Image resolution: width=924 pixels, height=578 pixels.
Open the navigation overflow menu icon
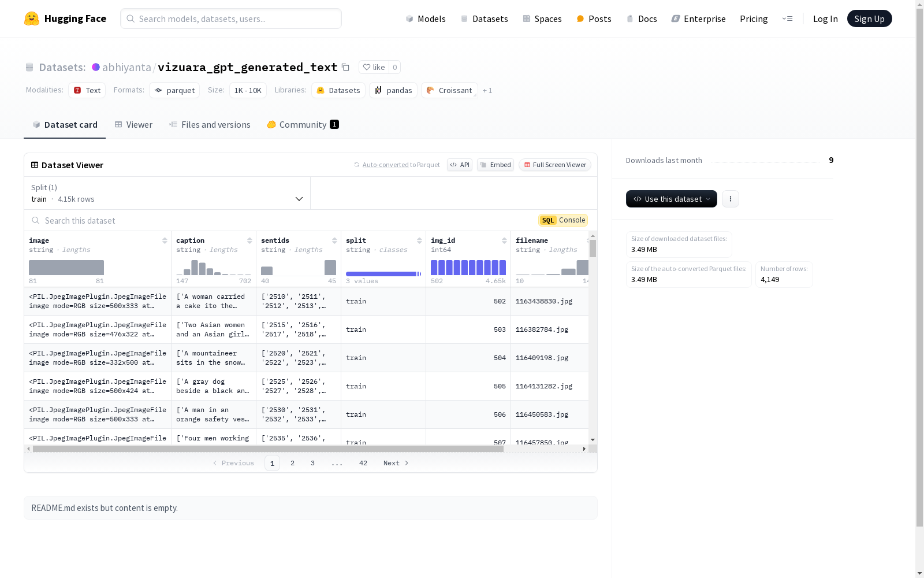click(787, 18)
